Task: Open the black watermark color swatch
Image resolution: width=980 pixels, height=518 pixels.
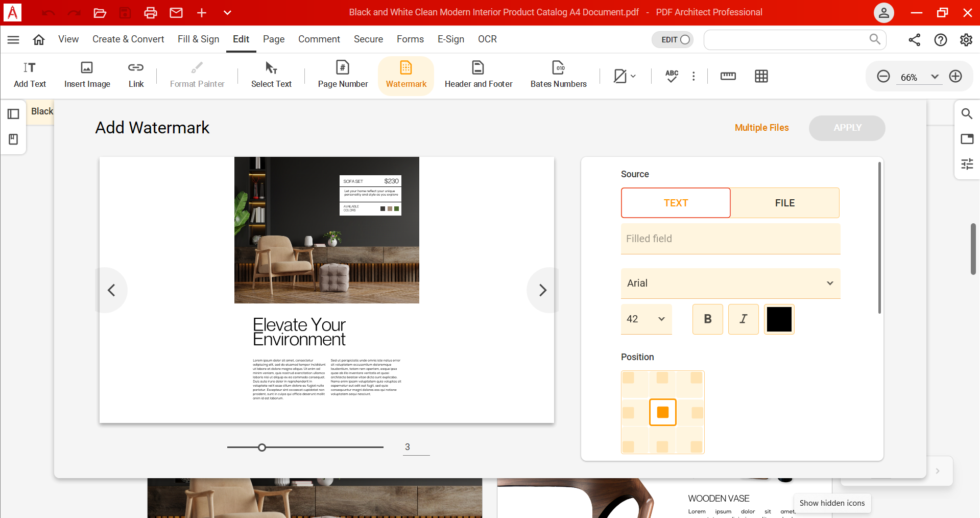Action: point(779,319)
